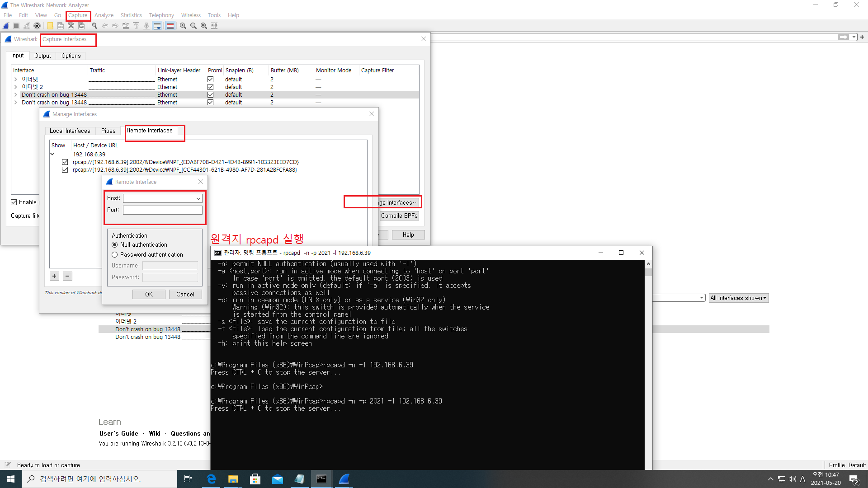Click the find packet magnifier icon
Screen dimensions: 868x488
click(x=94, y=26)
